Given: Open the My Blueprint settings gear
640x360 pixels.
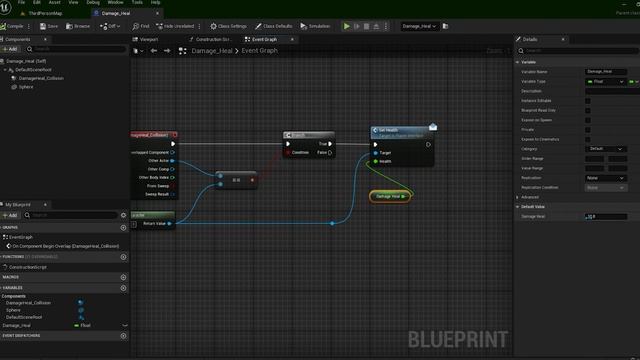Looking at the screenshot, I should tap(124, 215).
